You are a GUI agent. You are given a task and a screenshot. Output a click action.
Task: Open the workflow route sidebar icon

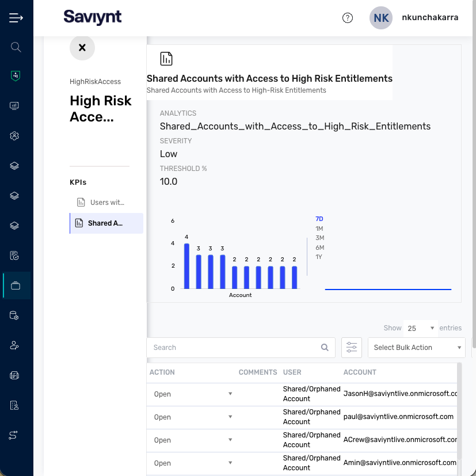click(13, 435)
